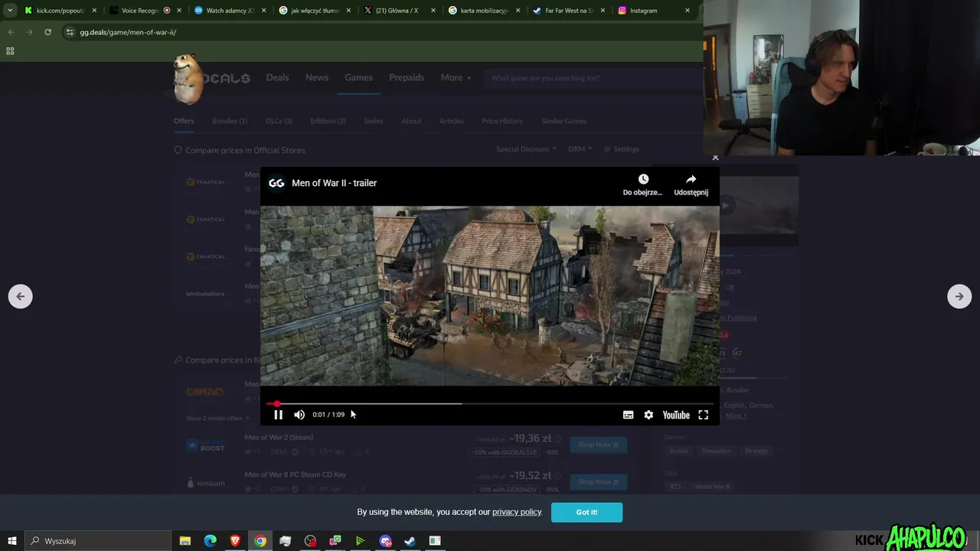Reload the page in the browser
980x551 pixels.
click(47, 32)
